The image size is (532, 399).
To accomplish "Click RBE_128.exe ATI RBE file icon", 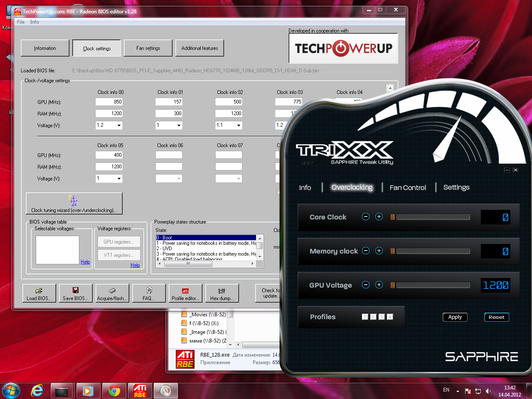I will pyautogui.click(x=185, y=360).
